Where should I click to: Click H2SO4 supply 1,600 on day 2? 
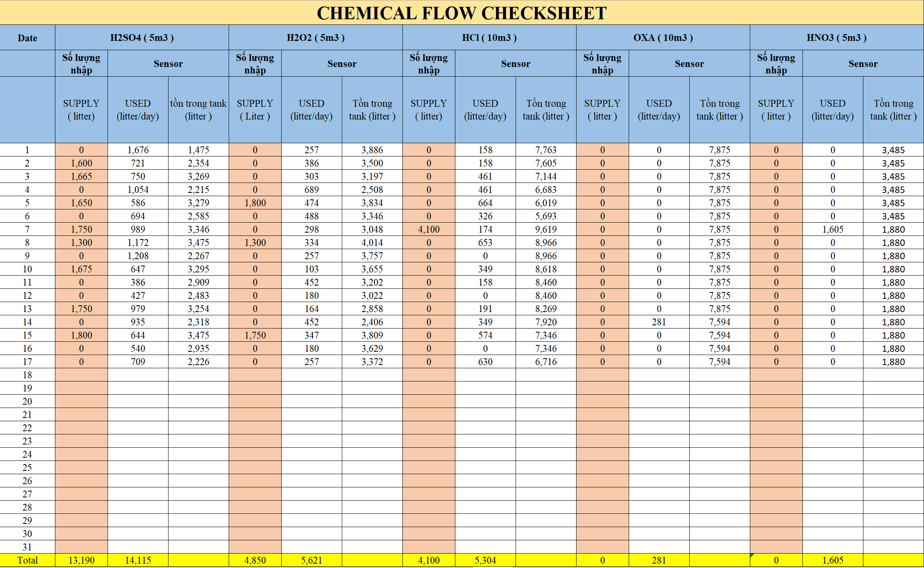(81, 163)
